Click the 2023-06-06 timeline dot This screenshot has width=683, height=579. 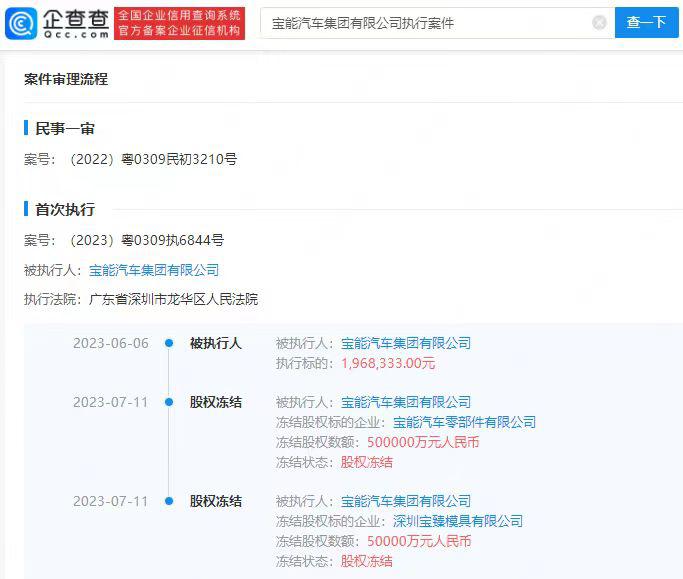(169, 343)
